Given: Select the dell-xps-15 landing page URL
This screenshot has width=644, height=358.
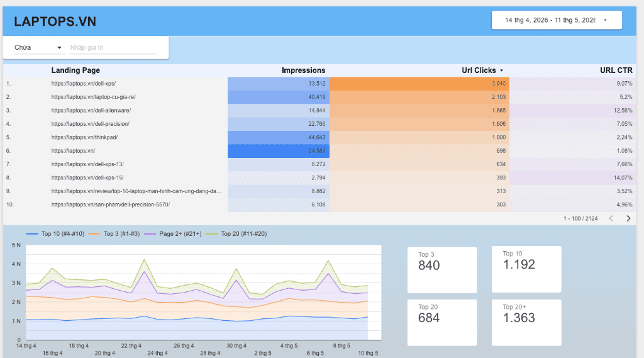Looking at the screenshot, I should [87, 177].
